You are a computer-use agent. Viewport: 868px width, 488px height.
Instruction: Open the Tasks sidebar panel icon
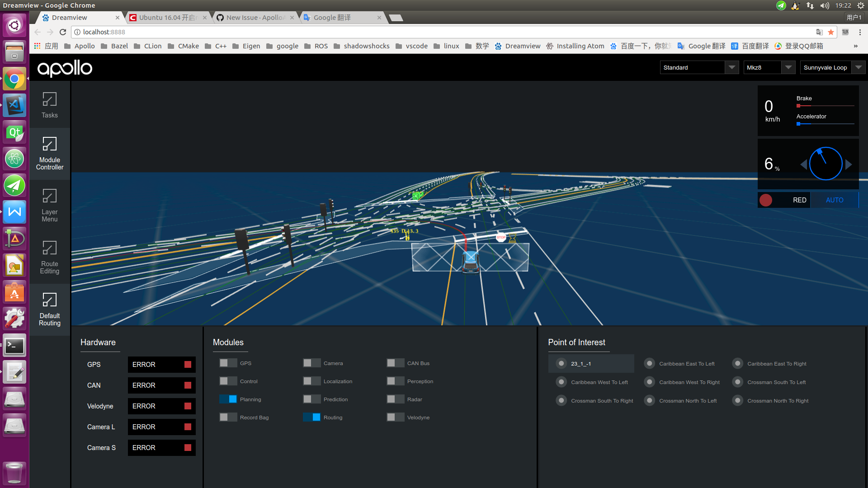click(49, 105)
